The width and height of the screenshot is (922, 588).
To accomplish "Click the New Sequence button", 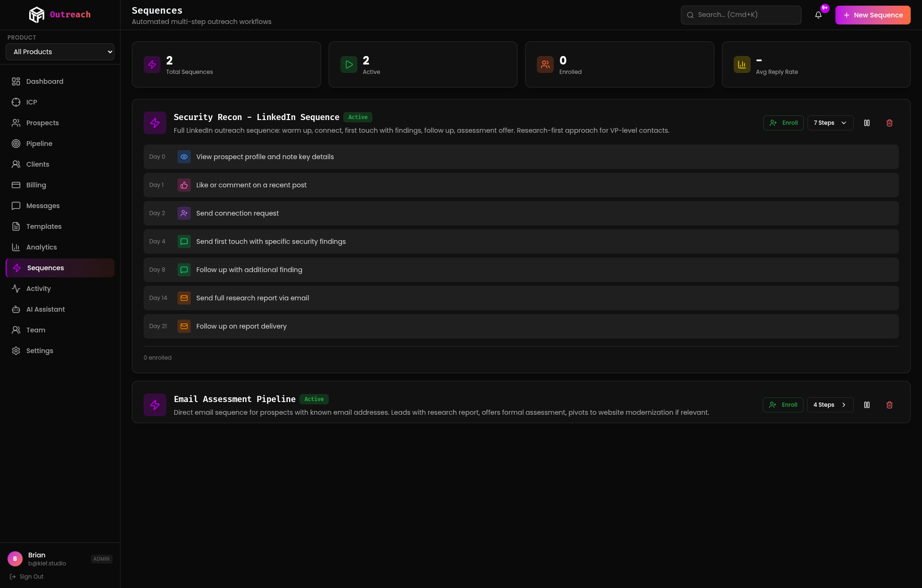I will click(873, 15).
